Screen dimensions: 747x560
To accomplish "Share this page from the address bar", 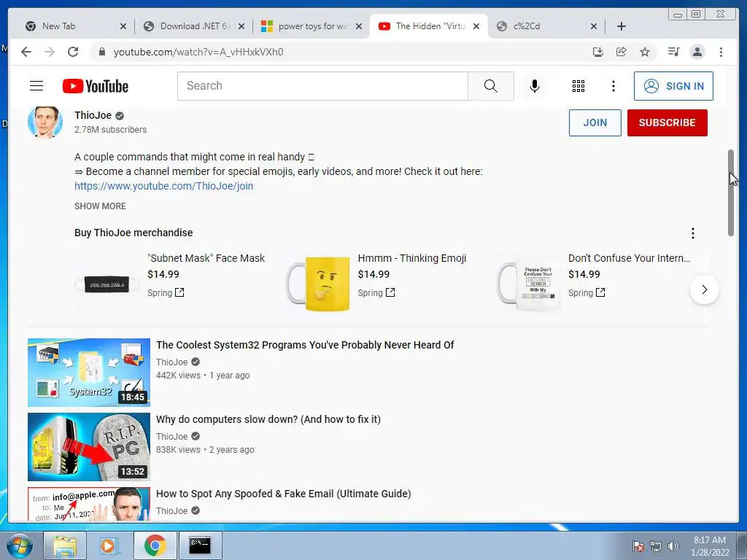I will [622, 52].
